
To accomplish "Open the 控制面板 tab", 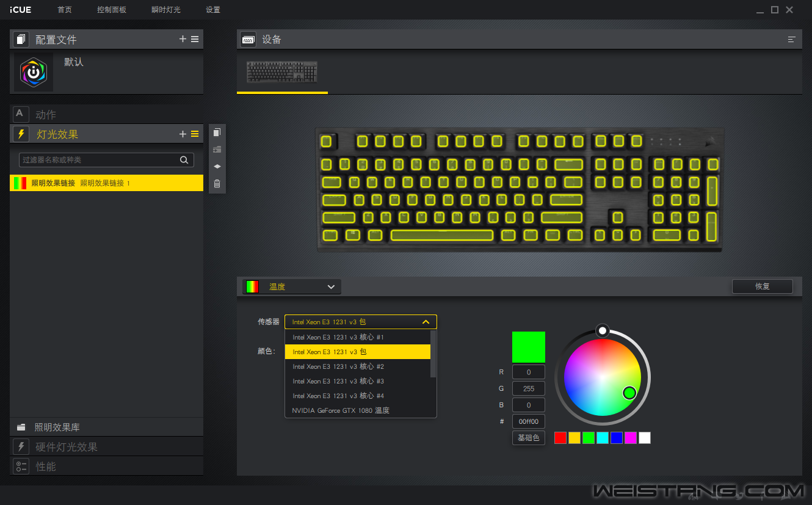I will point(112,10).
